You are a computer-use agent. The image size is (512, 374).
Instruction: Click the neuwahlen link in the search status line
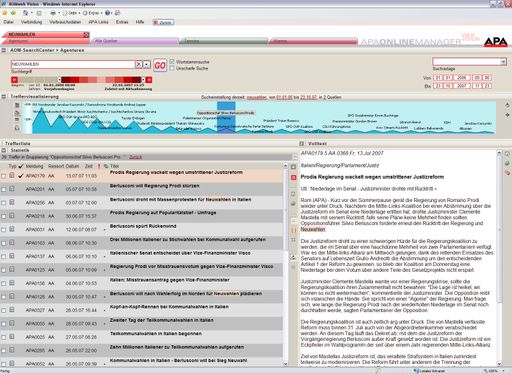coord(257,97)
